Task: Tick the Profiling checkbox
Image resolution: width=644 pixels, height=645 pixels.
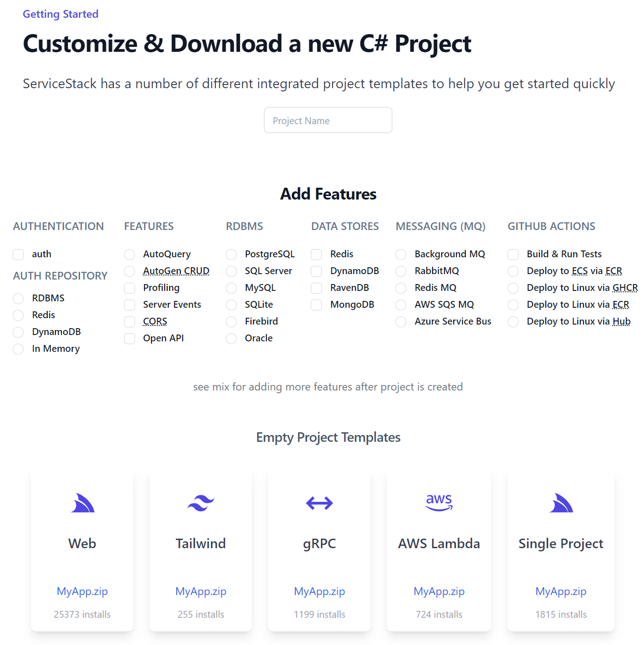Action: (130, 288)
